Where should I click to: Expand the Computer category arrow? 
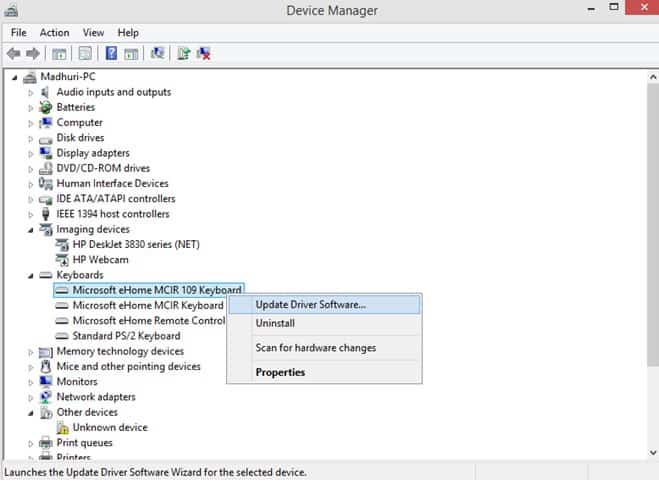click(30, 124)
